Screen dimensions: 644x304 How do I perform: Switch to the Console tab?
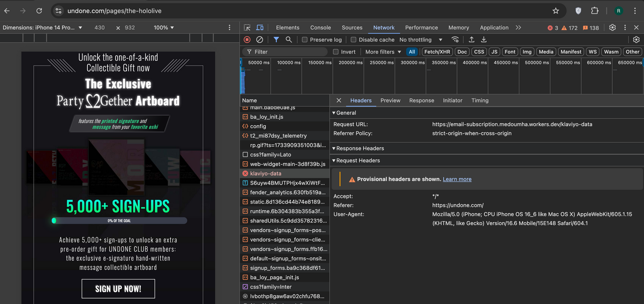tap(320, 28)
